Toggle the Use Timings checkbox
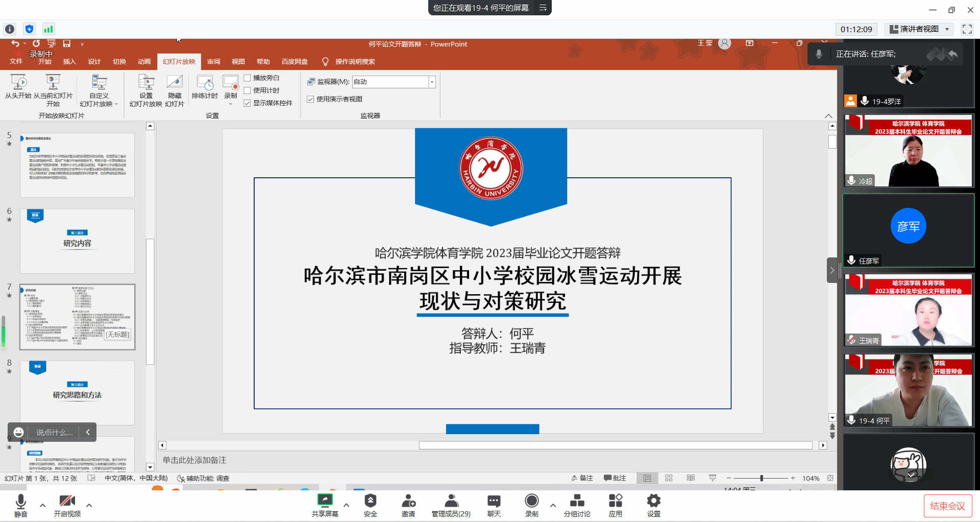The height and width of the screenshot is (522, 980). (248, 90)
